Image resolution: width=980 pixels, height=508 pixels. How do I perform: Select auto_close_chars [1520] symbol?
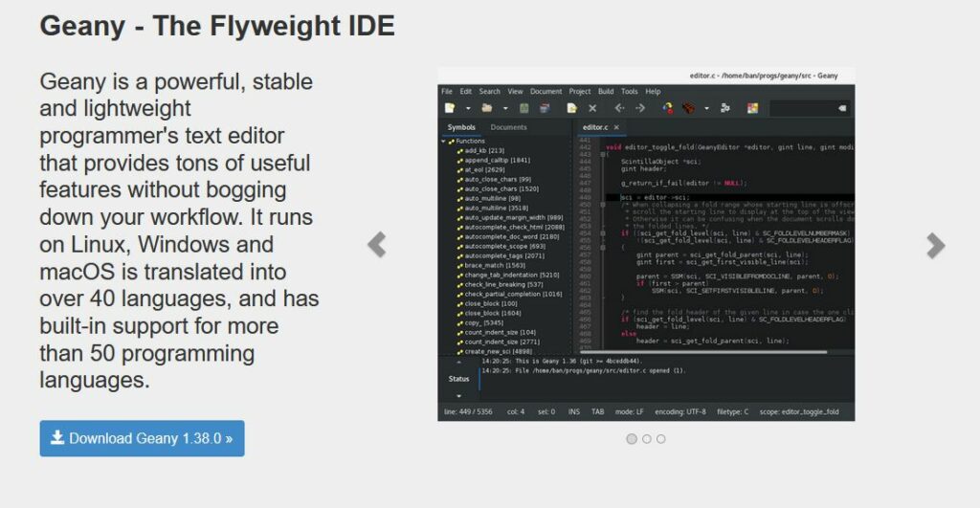tap(501, 188)
